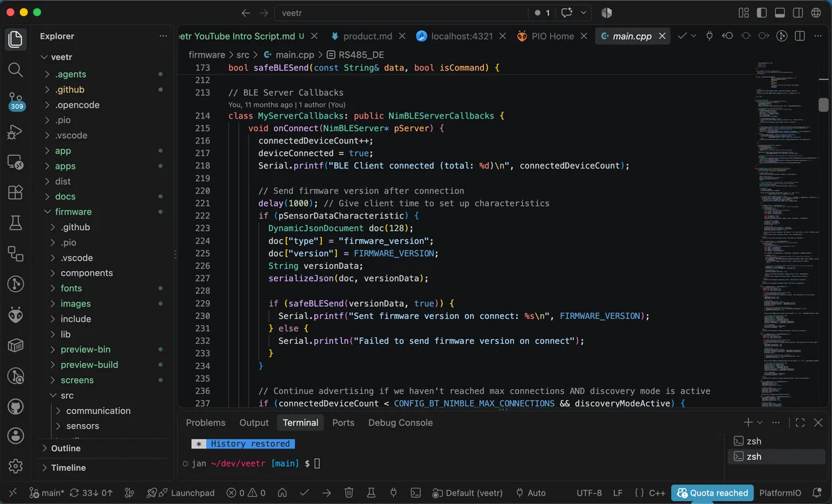832x504 pixels.
Task: Open the notifications bell in the status bar
Action: pyautogui.click(x=815, y=493)
